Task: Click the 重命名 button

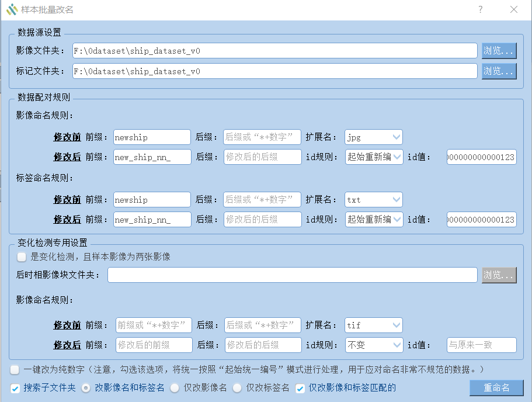Action: [497, 387]
